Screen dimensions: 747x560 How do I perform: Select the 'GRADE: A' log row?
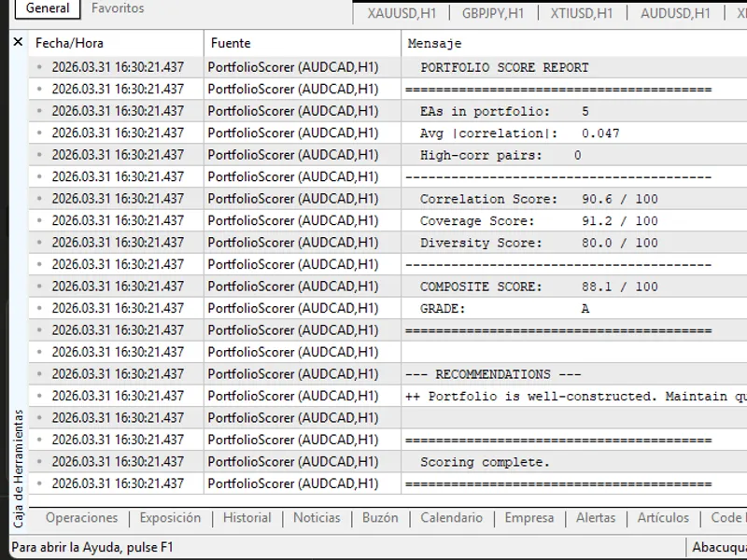[x=388, y=309]
